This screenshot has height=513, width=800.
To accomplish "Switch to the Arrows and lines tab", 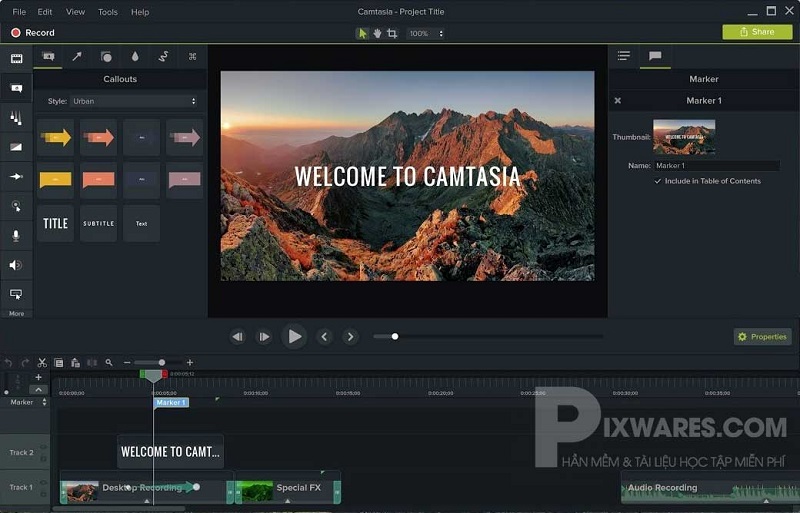I will (77, 57).
